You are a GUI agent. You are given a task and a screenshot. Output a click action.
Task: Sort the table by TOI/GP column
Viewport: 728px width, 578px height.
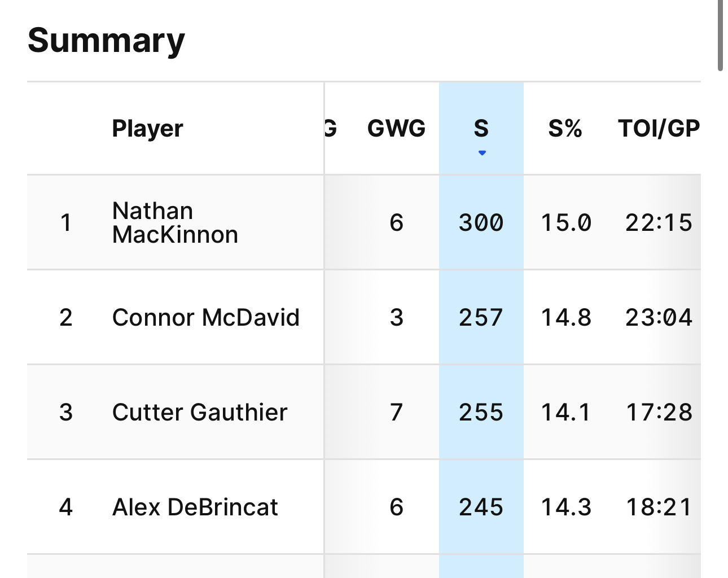[x=658, y=128]
